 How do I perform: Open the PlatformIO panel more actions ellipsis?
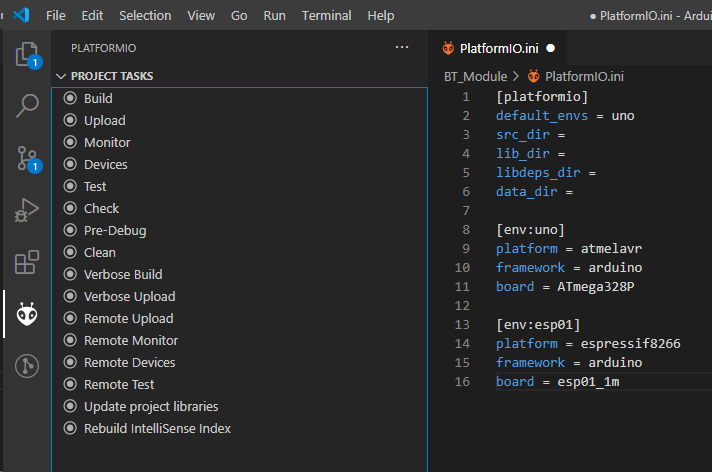point(402,47)
